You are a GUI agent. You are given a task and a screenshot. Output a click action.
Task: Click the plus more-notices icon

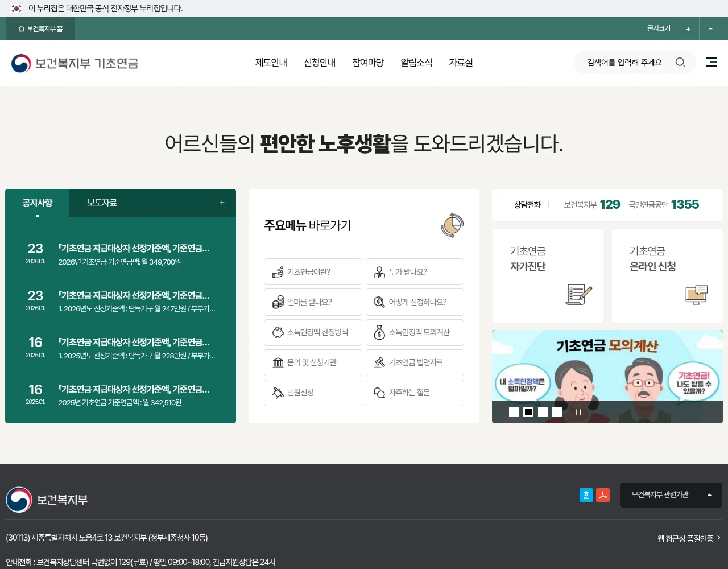pyautogui.click(x=222, y=203)
